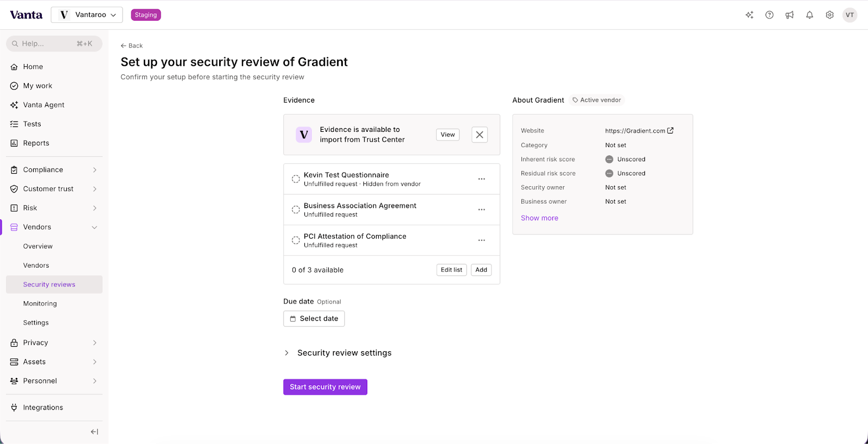Image resolution: width=868 pixels, height=444 pixels.
Task: Click the Active vendor tag
Action: coord(597,100)
